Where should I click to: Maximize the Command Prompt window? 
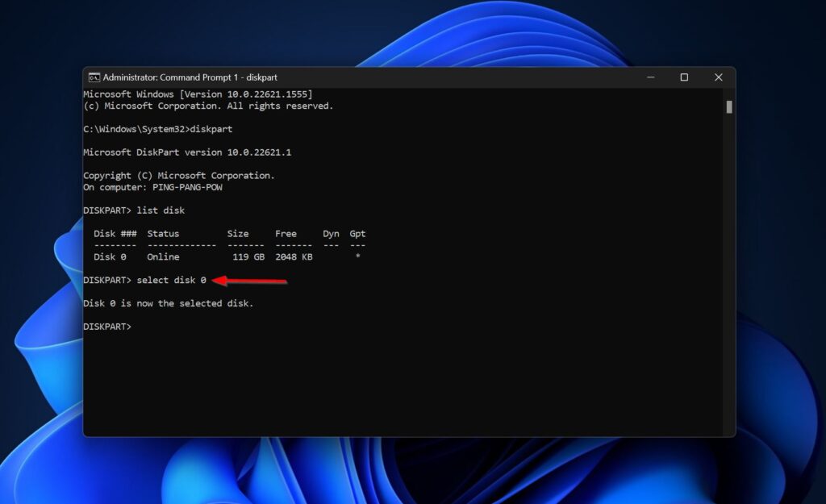[685, 77]
